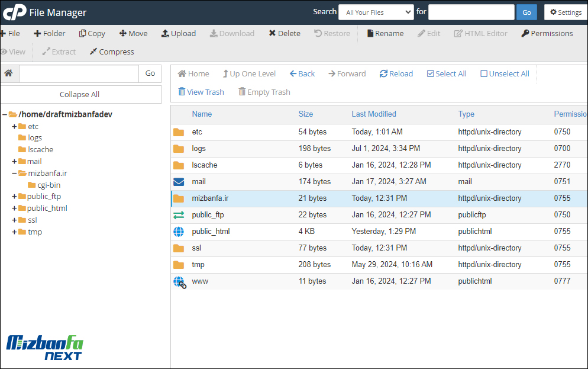Navigate Back
This screenshot has height=369, width=588.
[302, 74]
